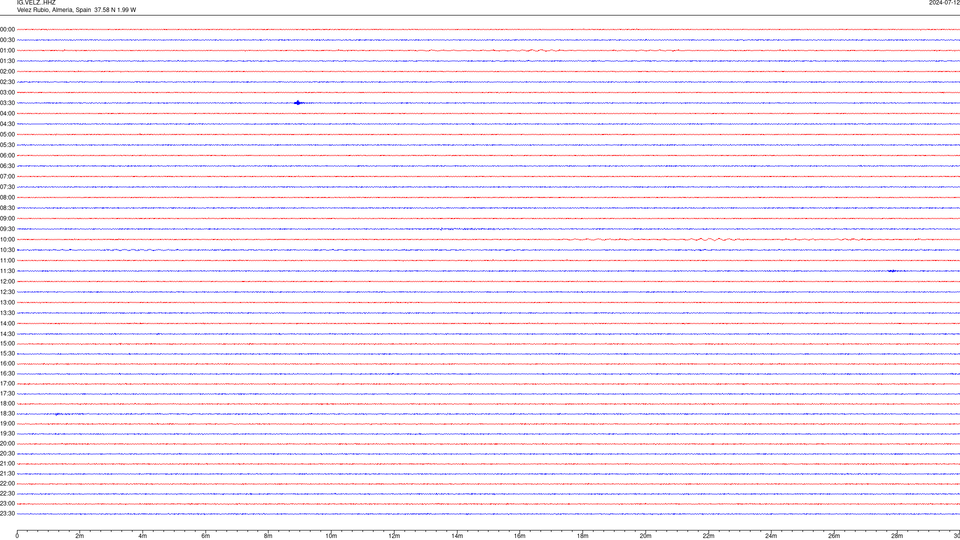Click the 2m mark on the time axis

tap(80, 536)
